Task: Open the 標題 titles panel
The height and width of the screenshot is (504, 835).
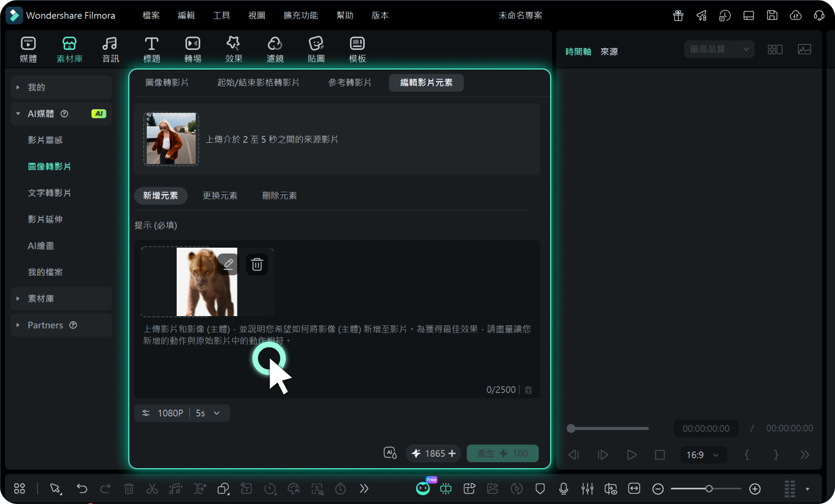Action: [x=152, y=49]
